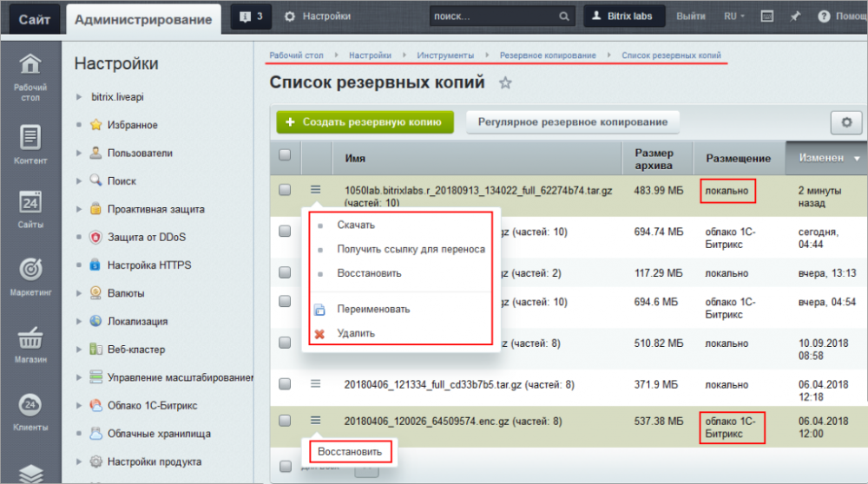Open hamburger menu for 20180406_121334 backup
Image resolution: width=868 pixels, height=484 pixels.
[x=316, y=382]
